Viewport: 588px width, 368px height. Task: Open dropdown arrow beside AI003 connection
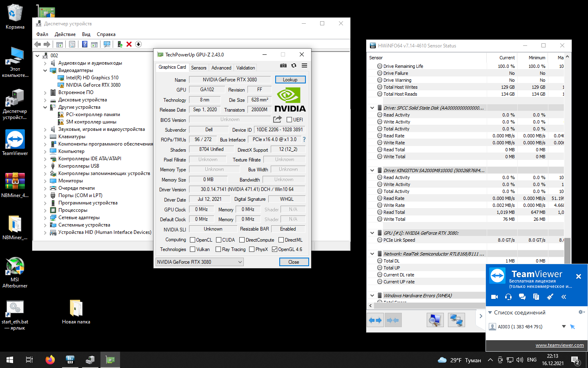pos(563,326)
